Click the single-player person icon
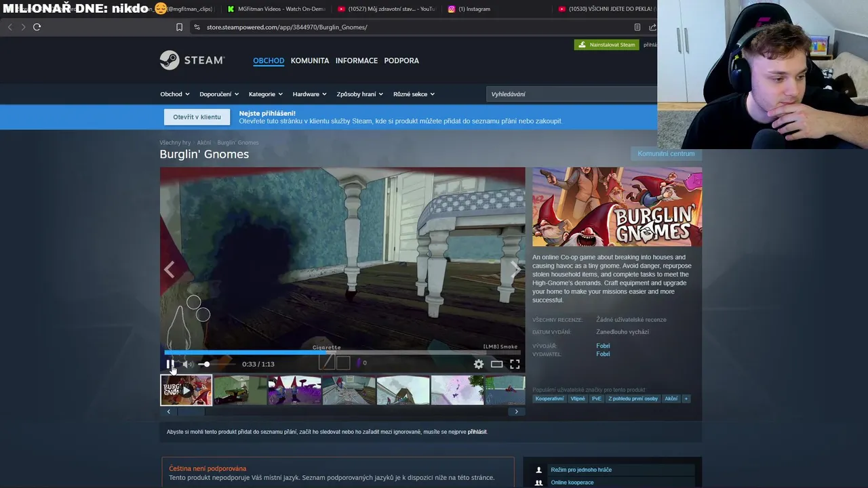868x488 pixels. (x=538, y=470)
